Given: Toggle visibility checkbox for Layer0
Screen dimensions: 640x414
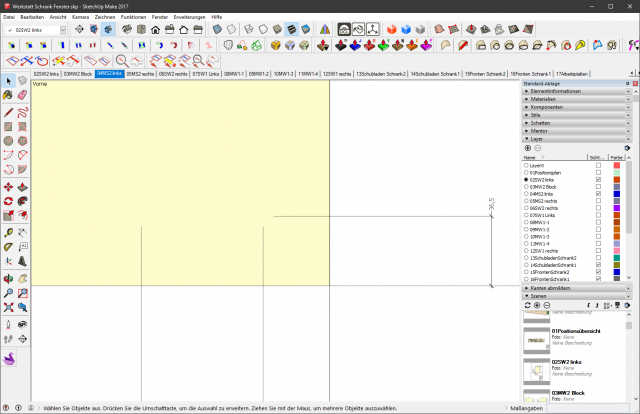Looking at the screenshot, I should tap(598, 165).
